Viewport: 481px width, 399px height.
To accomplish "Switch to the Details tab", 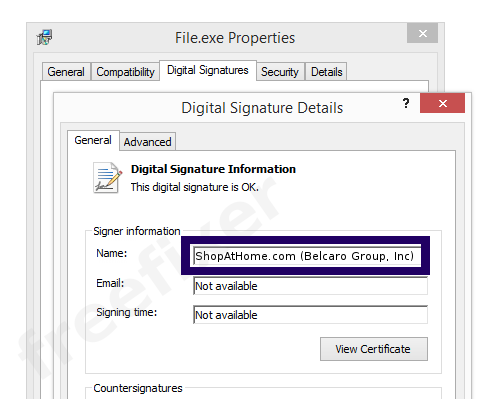I will coord(326,72).
